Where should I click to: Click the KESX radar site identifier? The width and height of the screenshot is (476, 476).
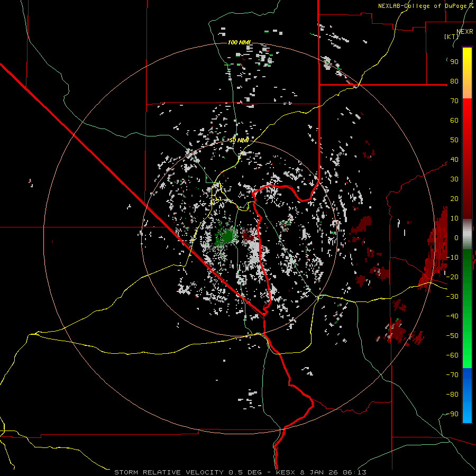[x=286, y=472]
